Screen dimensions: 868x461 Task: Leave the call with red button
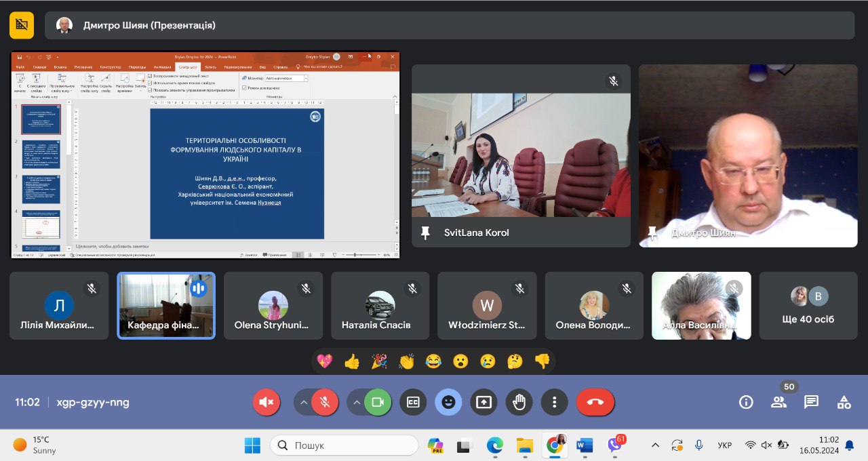click(x=595, y=402)
